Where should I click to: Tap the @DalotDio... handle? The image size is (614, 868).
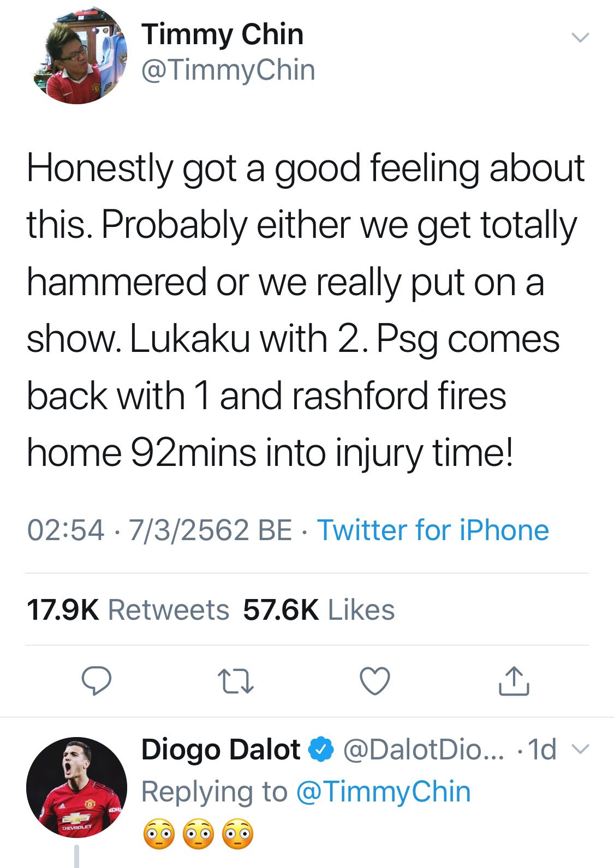tap(424, 750)
